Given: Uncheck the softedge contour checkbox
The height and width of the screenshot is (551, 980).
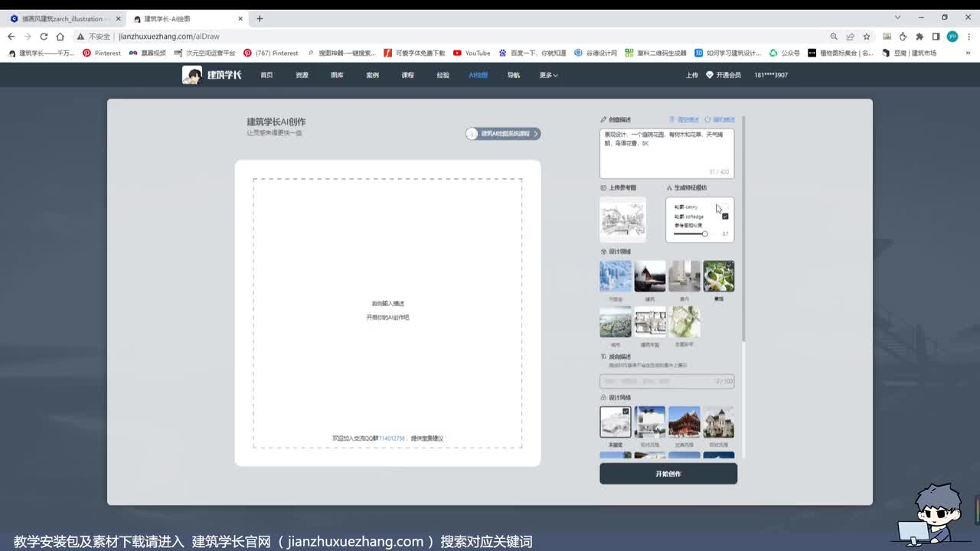Looking at the screenshot, I should [x=724, y=217].
